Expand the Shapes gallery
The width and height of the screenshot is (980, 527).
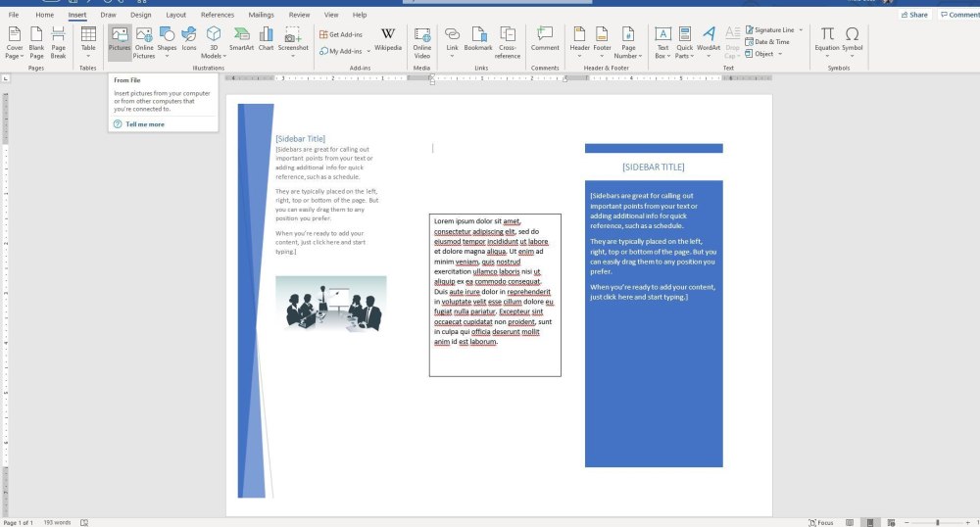pyautogui.click(x=167, y=42)
